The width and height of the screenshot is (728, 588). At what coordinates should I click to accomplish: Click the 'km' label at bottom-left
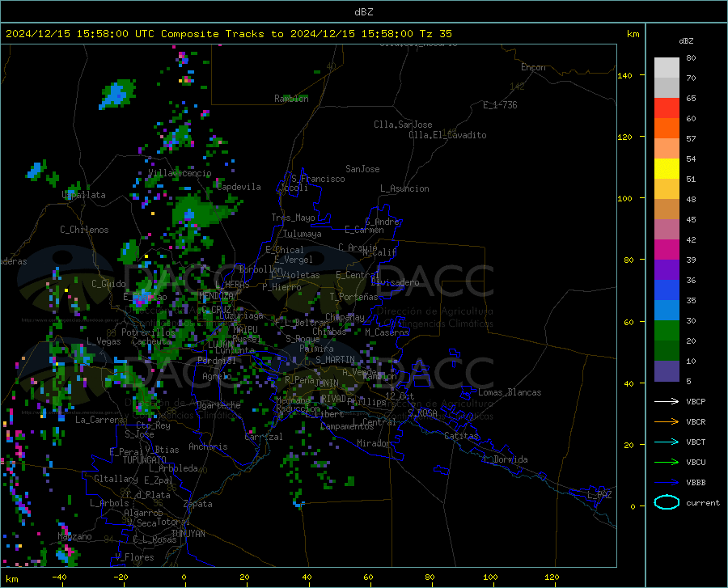click(x=11, y=580)
